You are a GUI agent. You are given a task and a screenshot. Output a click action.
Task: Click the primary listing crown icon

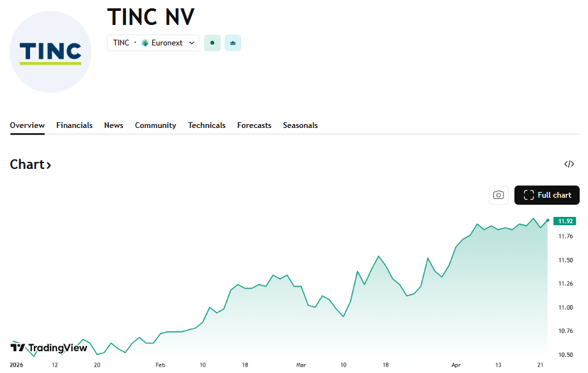[233, 43]
